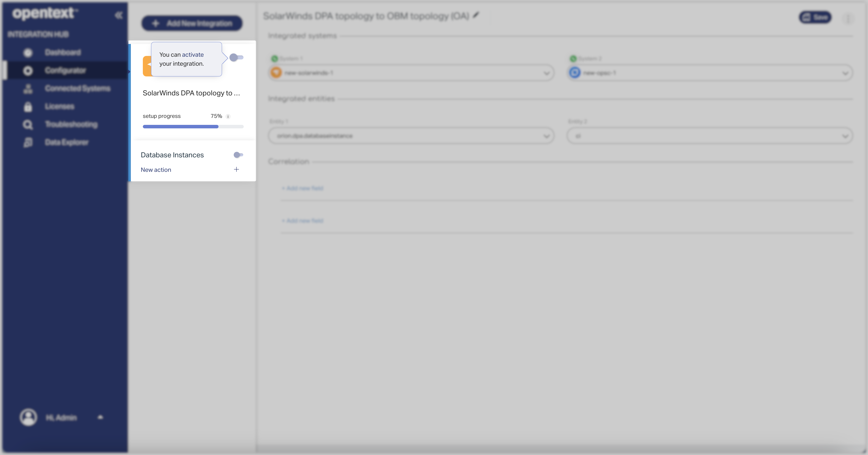Click the Add New Integration button
This screenshot has height=455, width=868.
pos(192,23)
